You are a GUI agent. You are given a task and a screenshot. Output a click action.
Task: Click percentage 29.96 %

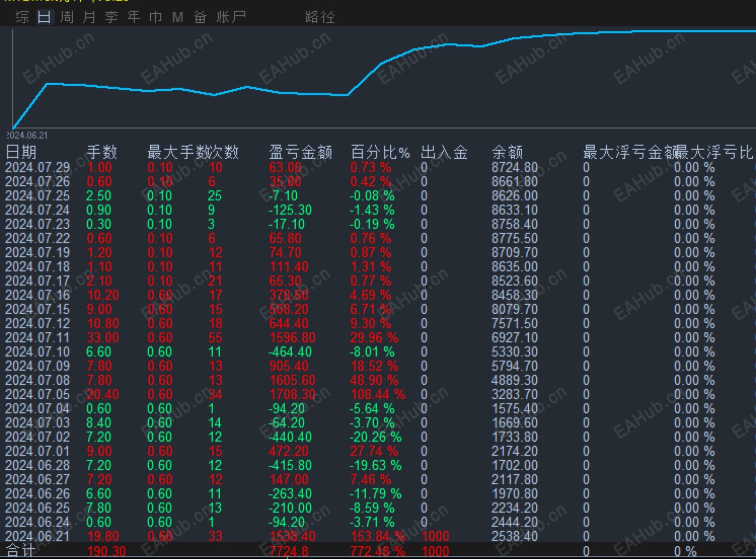374,337
